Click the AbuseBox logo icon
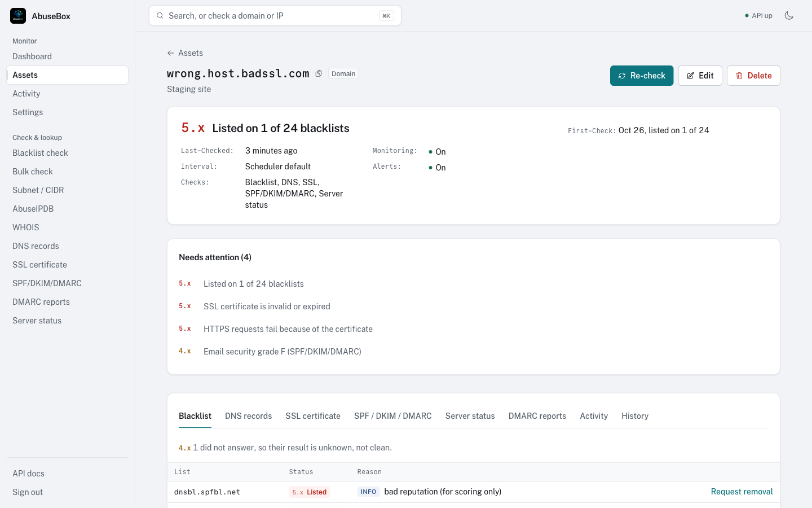The height and width of the screenshot is (508, 812). 18,16
